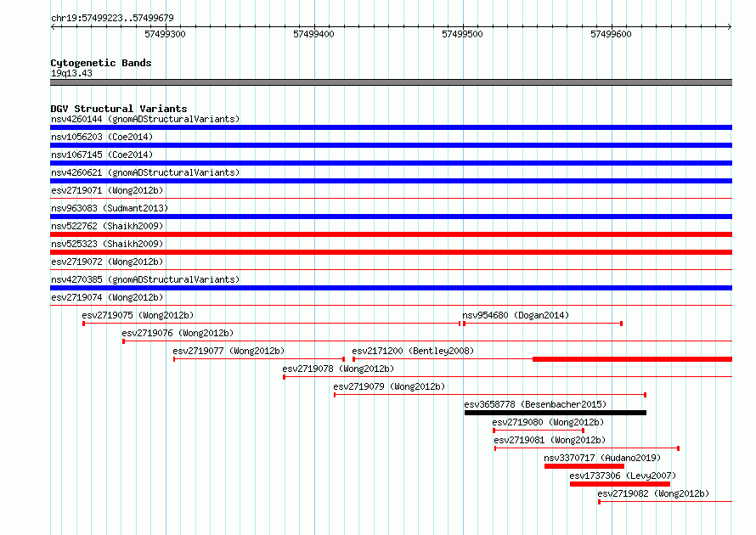Click the black bar under esv3658778

556,413
